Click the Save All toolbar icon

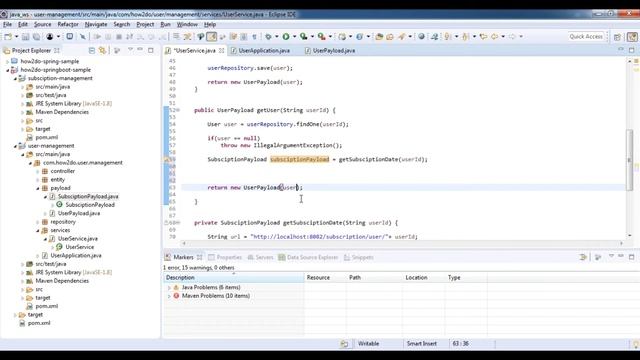36,37
